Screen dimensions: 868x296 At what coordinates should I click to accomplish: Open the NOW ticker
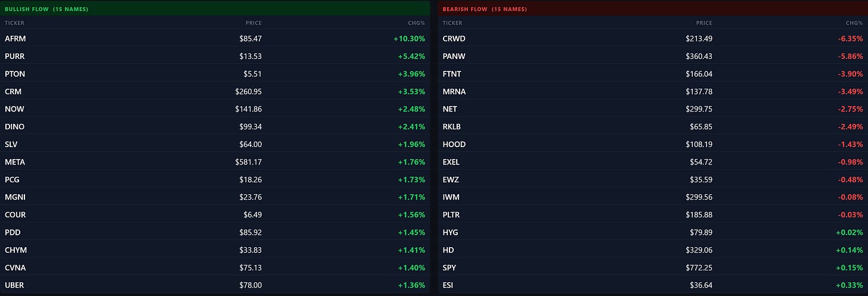pos(14,109)
